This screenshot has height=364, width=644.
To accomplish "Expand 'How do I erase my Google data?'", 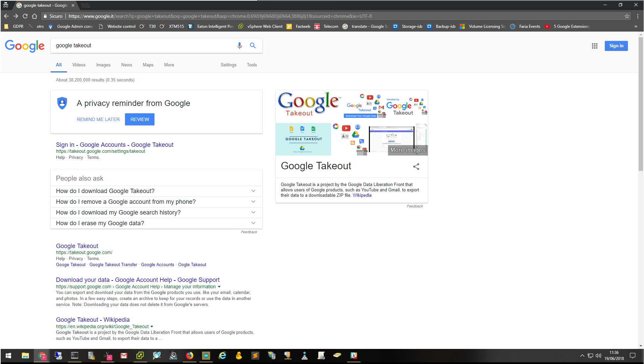I will [x=156, y=223].
